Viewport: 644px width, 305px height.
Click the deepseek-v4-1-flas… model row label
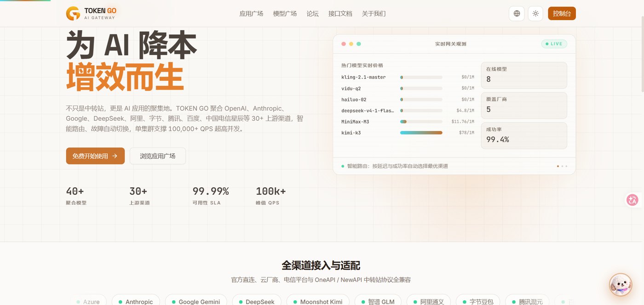368,111
